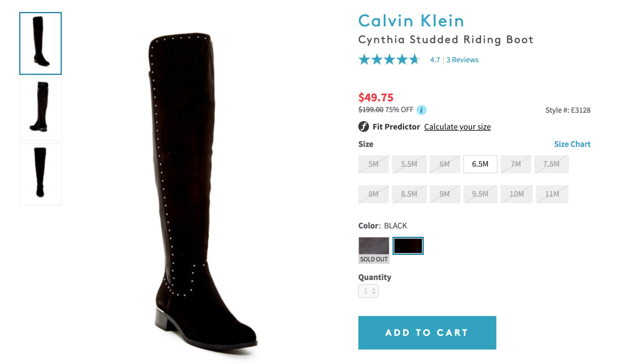Select the black color swatch
The width and height of the screenshot is (629, 364).
tap(408, 246)
